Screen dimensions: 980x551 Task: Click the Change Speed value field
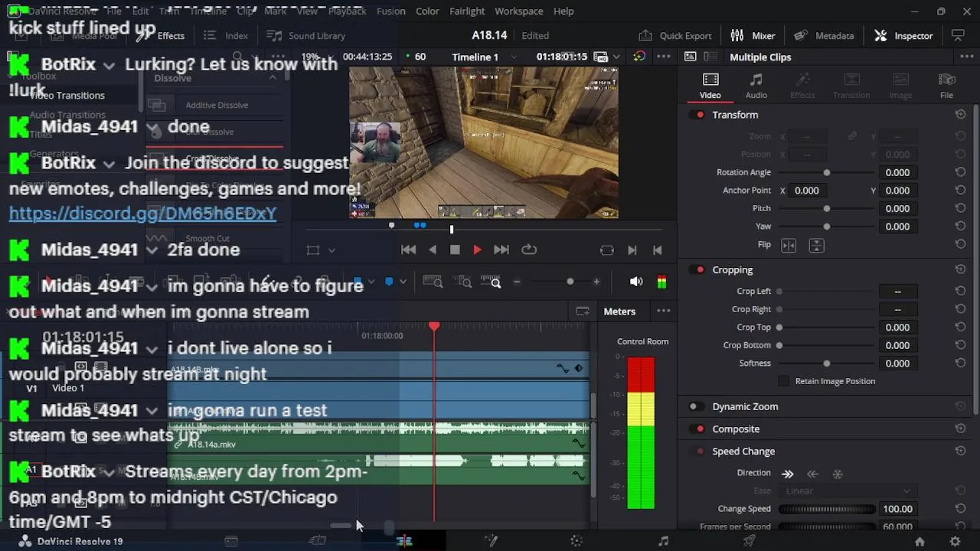pyautogui.click(x=897, y=509)
